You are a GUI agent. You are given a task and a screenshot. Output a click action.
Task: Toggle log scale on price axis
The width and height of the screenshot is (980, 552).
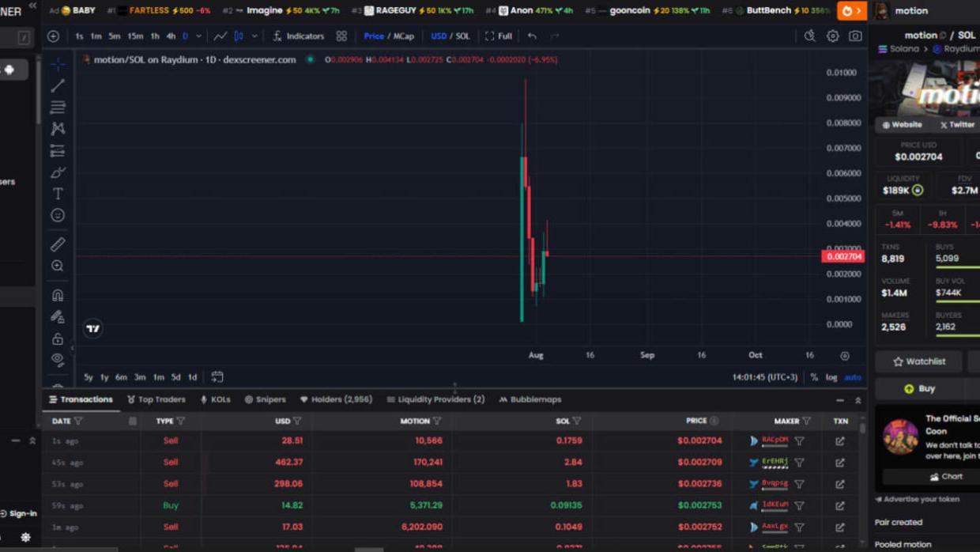click(831, 377)
